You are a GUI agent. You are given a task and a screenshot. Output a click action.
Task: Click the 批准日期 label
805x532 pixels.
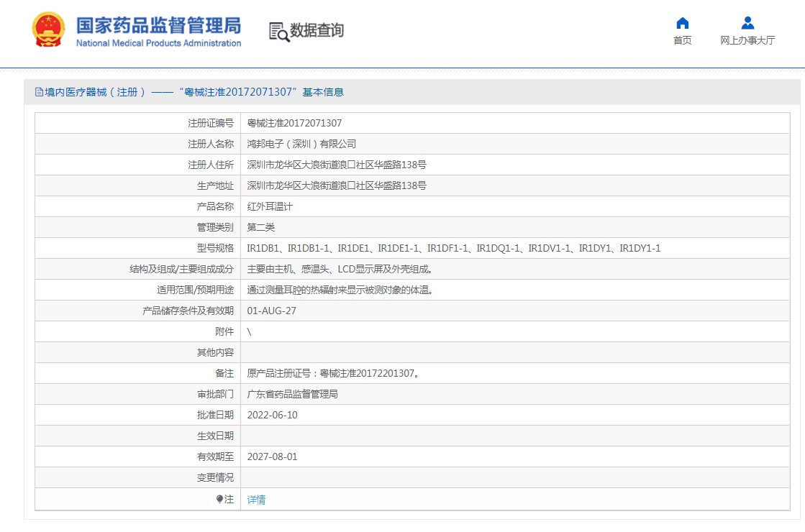click(215, 415)
